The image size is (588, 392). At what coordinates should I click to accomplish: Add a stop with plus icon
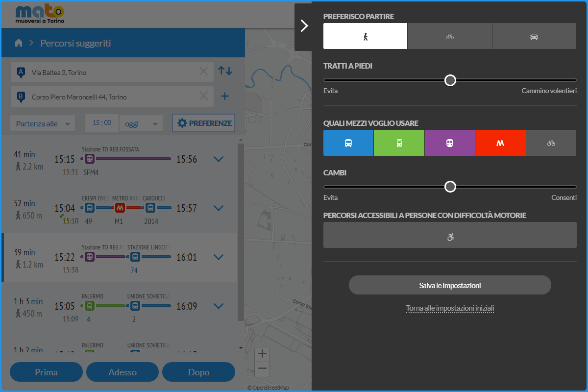(225, 97)
